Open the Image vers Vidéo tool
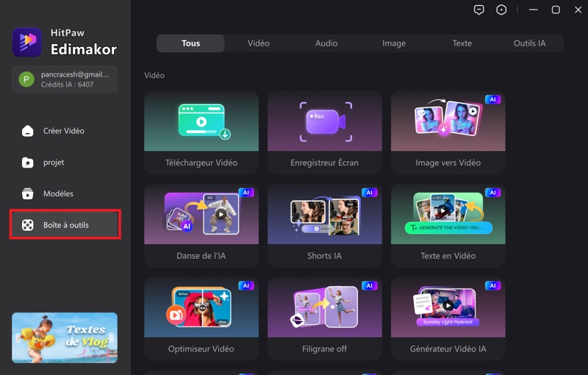Screen dimensions: 588x375 [448, 132]
